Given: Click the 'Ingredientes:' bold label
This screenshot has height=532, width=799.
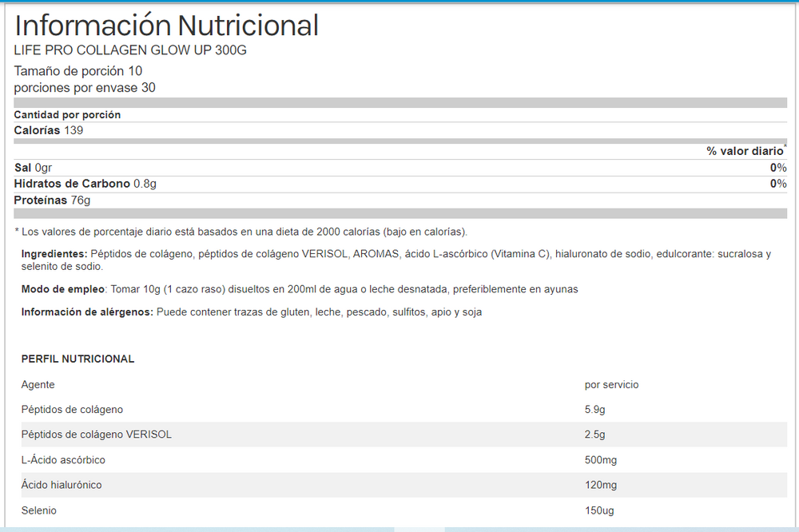Looking at the screenshot, I should click(54, 254).
